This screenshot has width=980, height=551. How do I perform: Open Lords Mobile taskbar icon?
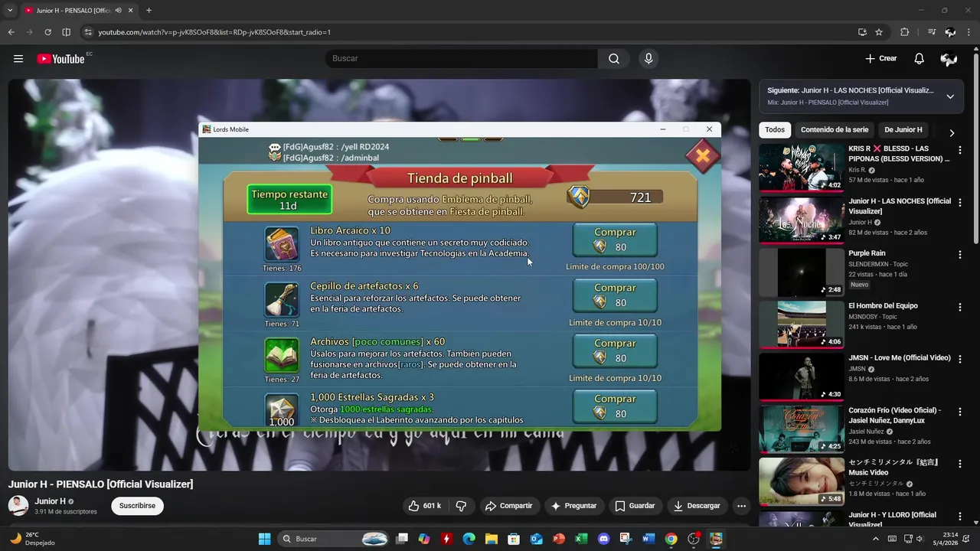716,539
